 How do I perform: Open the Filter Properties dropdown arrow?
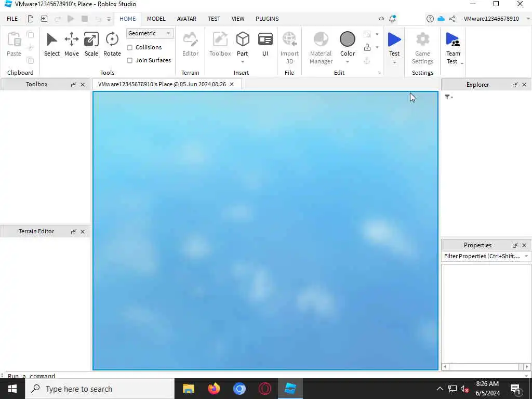pos(526,256)
